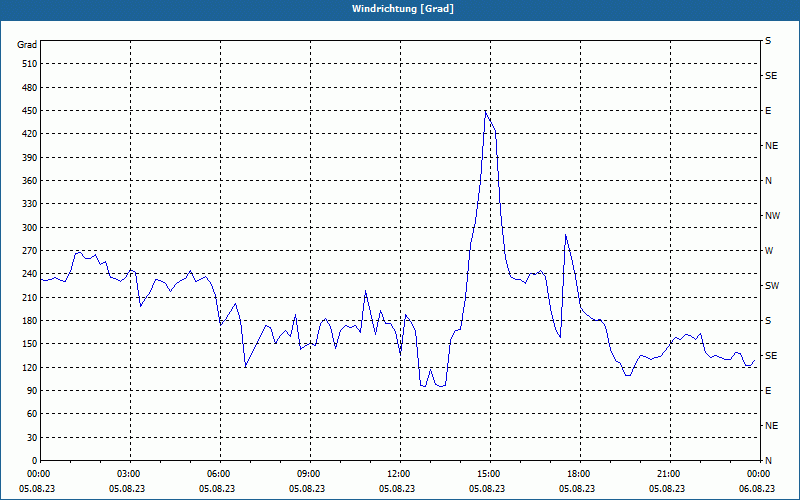Screen dimensions: 800x500
Task: Click the 'NW' compass label
Action: point(772,216)
